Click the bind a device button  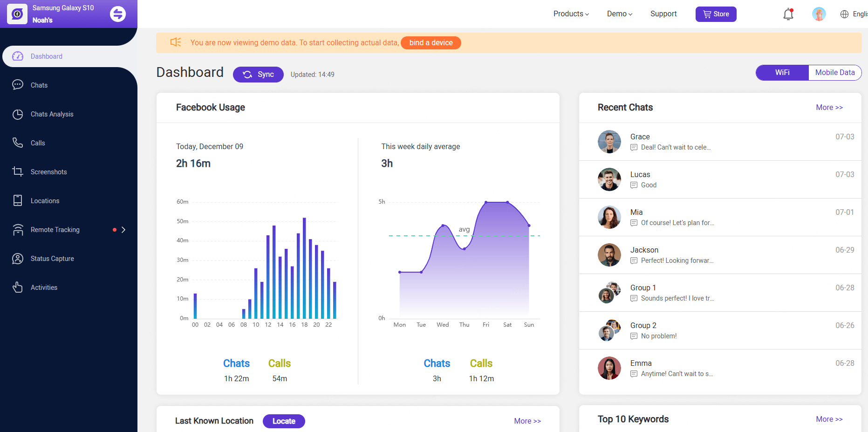(431, 43)
